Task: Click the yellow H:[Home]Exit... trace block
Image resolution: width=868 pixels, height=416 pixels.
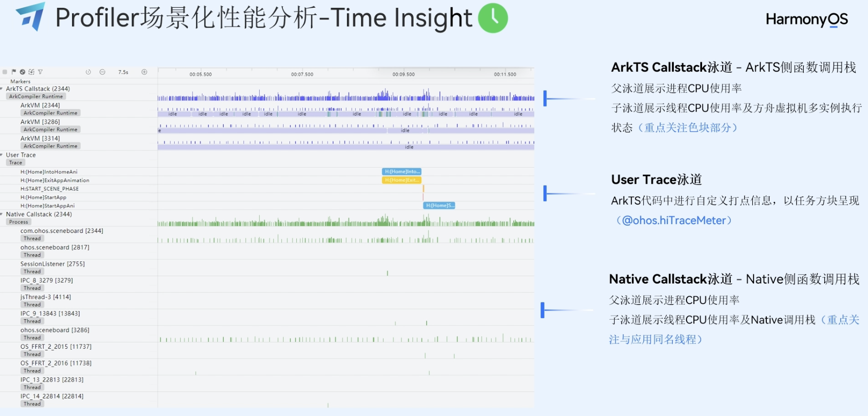Action: (402, 180)
